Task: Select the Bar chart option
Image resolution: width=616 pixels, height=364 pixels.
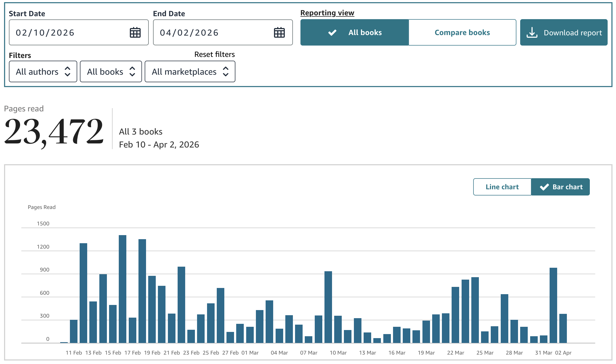Action: tap(567, 187)
